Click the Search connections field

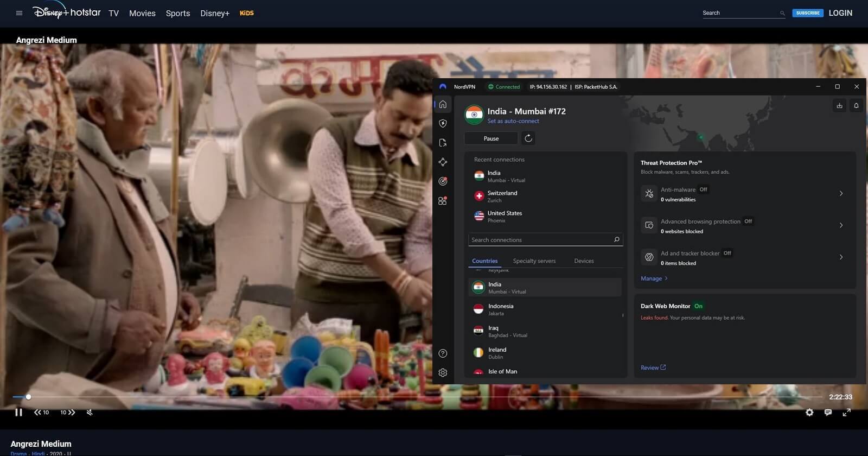tap(545, 240)
